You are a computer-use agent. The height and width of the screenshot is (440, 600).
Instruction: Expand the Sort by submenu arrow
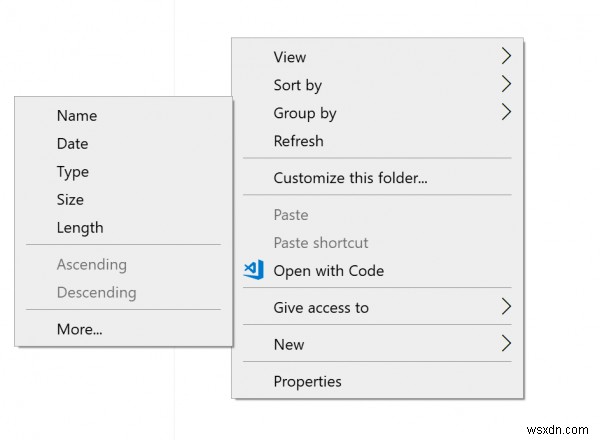click(506, 85)
